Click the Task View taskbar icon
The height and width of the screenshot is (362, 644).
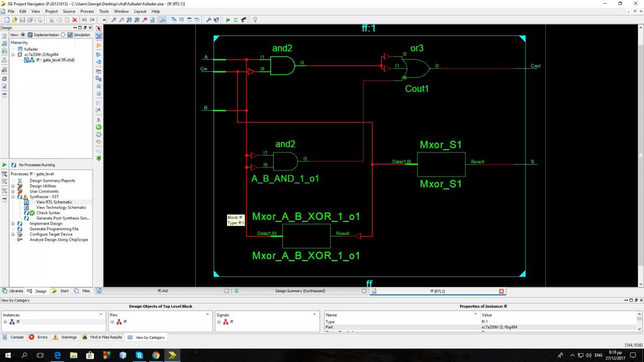[40, 355]
